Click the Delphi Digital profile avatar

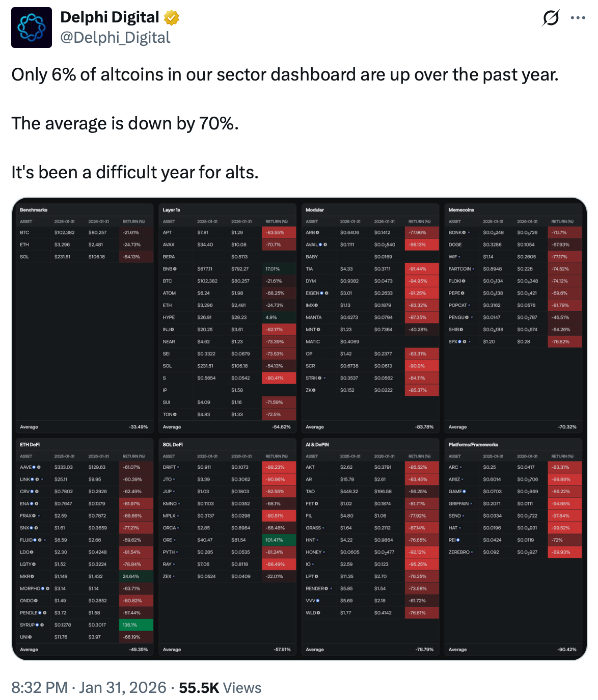[x=32, y=28]
